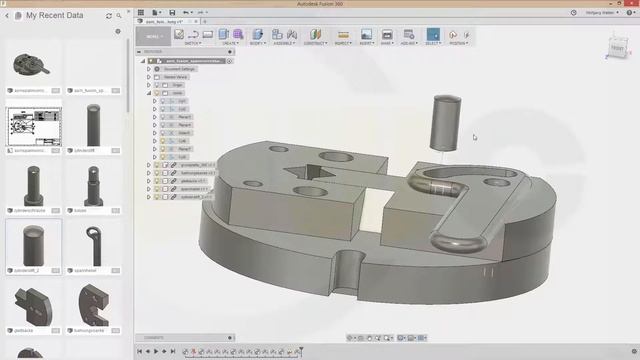
Task: Open the job status clock icon
Action: tap(573, 13)
